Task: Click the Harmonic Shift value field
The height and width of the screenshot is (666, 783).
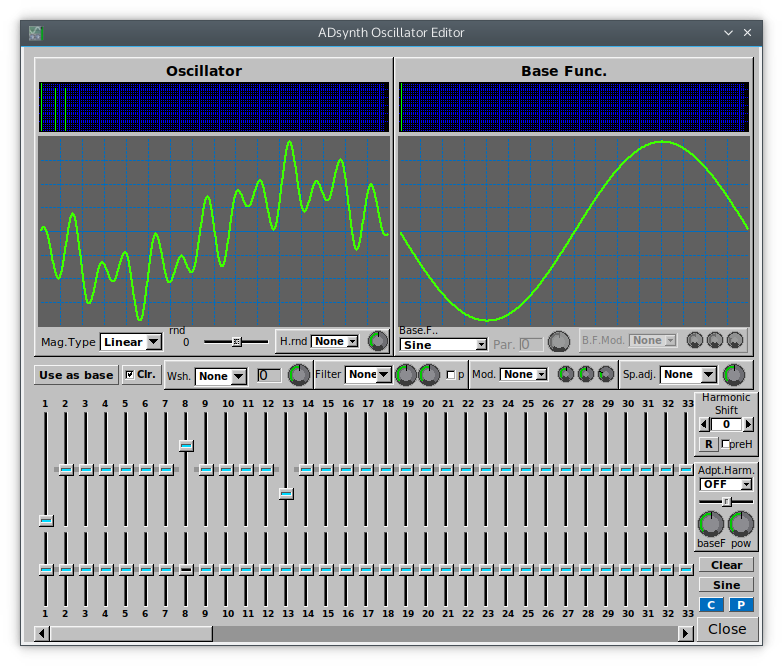Action: coord(726,424)
